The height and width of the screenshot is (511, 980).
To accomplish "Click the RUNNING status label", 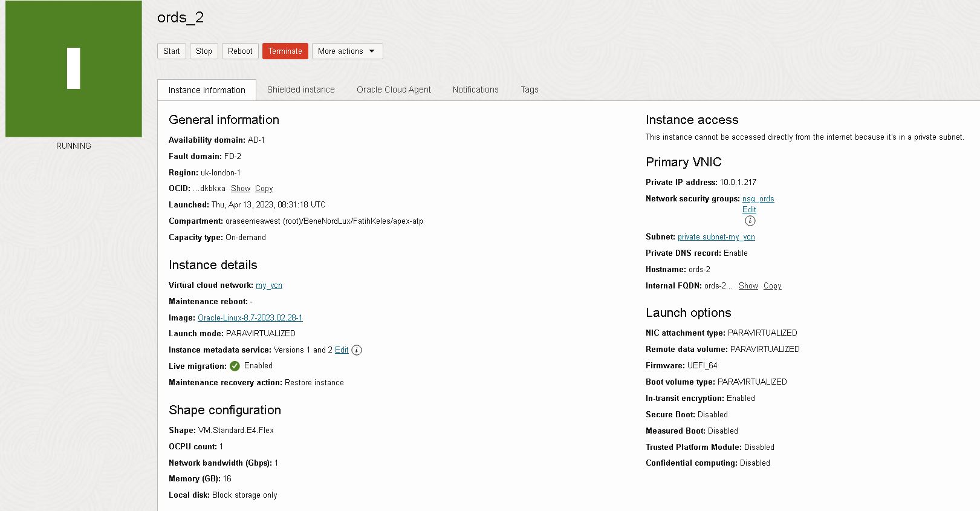I will [74, 146].
